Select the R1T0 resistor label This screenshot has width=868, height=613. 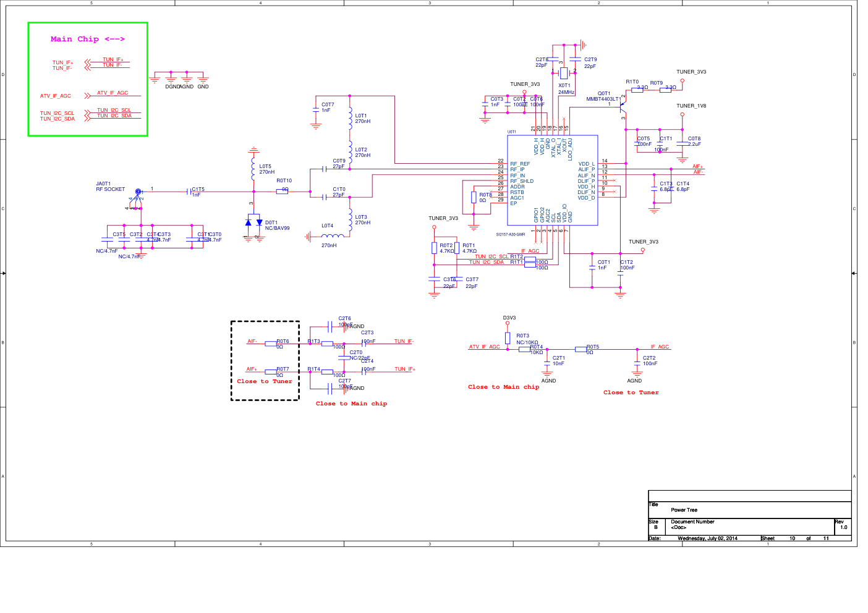632,82
